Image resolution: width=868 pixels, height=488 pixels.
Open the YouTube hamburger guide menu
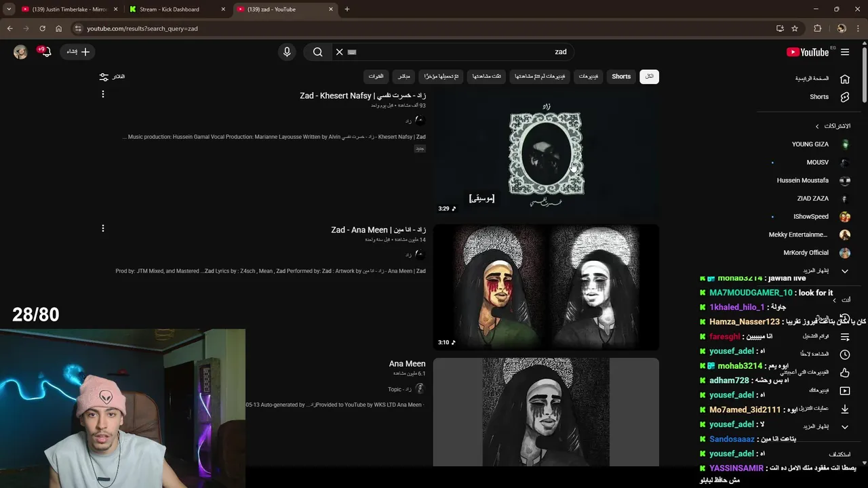click(845, 52)
